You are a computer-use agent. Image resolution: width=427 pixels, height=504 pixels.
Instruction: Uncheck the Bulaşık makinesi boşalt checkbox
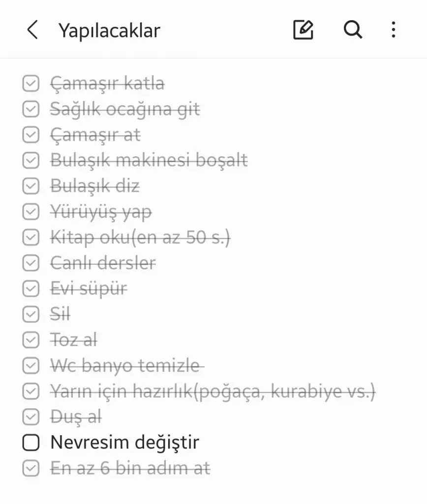31,160
